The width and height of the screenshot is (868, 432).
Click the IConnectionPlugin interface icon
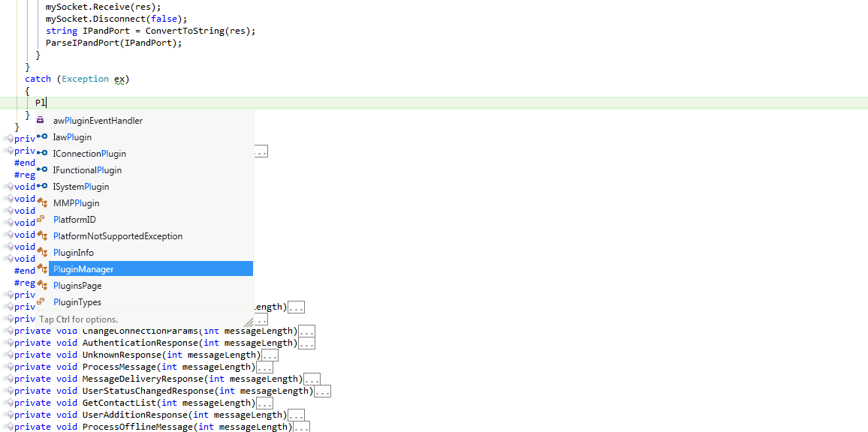point(41,153)
